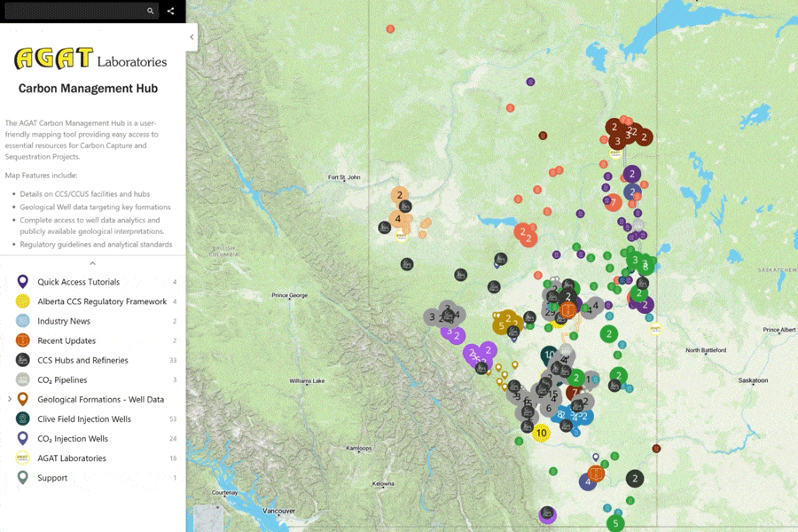This screenshot has height=532, width=798.
Task: Open the Quick Access Tutorials list entry
Action: (x=89, y=281)
